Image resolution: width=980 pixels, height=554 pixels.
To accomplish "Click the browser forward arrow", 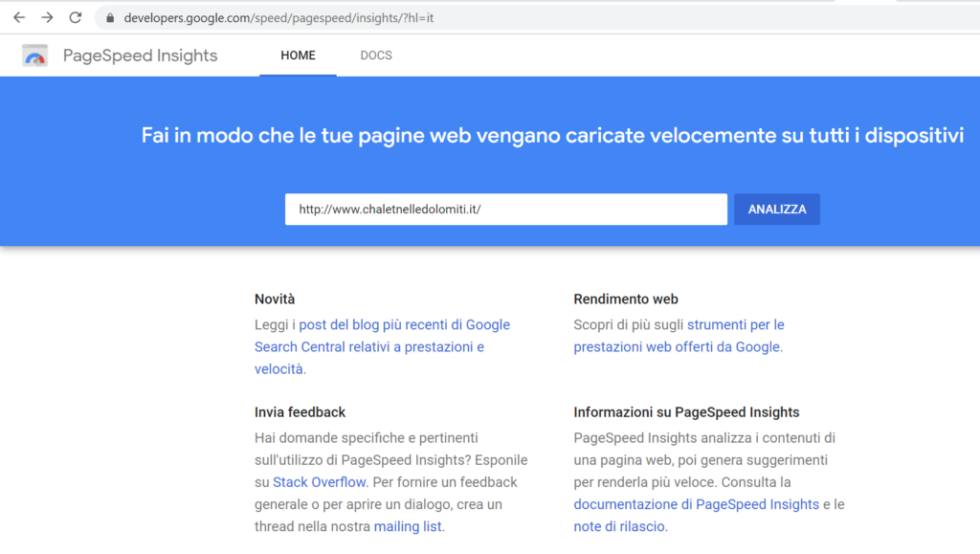I will [x=47, y=17].
